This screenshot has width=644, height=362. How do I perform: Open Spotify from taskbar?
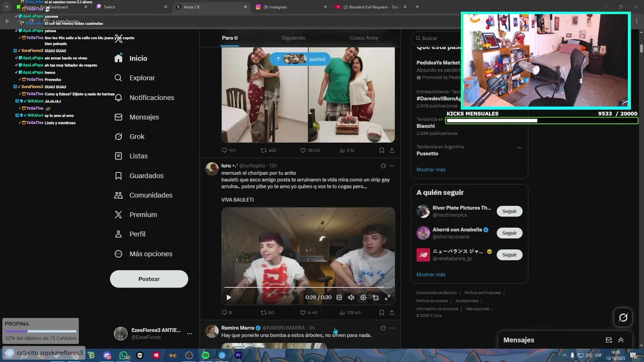205,355
